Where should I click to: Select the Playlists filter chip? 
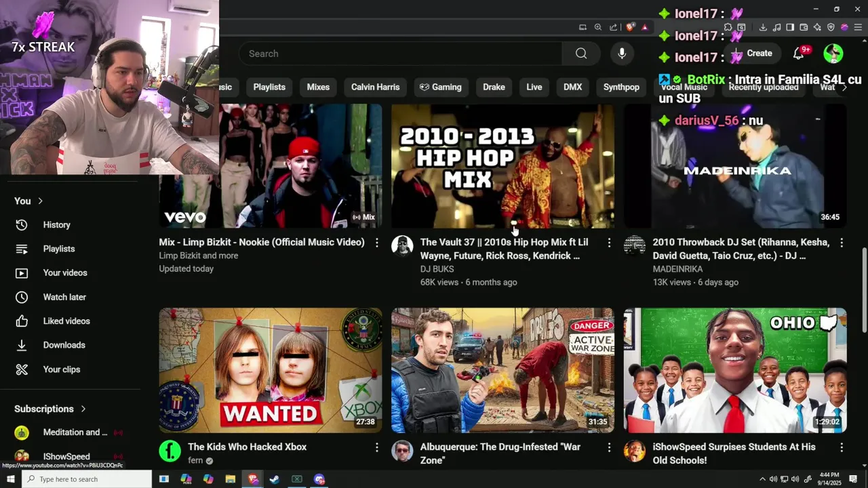coord(269,87)
